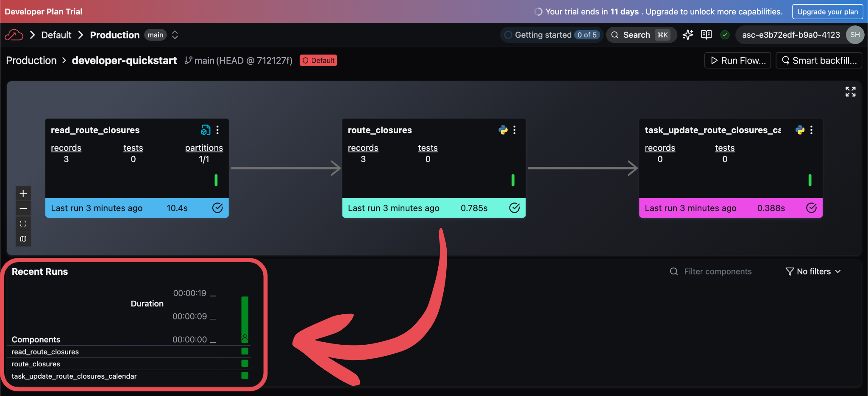Open records link in read_route_closures card
Screen dimensions: 868x396
66,148
